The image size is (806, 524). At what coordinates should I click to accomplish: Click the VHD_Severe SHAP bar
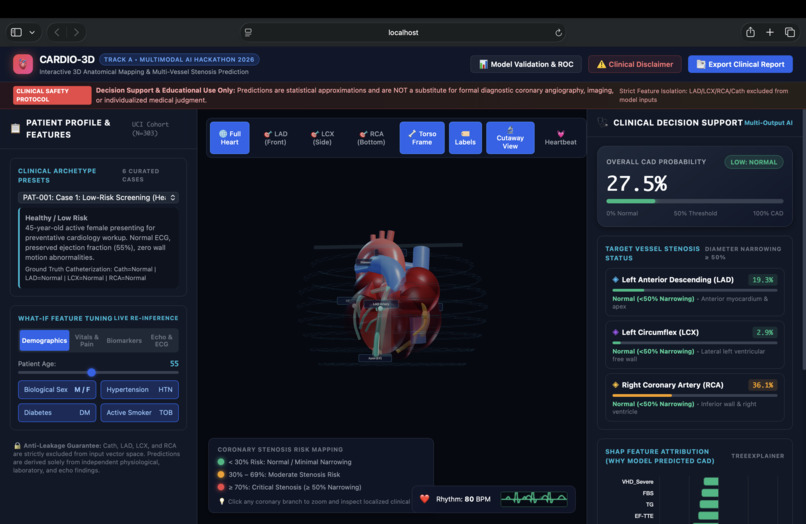click(x=711, y=482)
